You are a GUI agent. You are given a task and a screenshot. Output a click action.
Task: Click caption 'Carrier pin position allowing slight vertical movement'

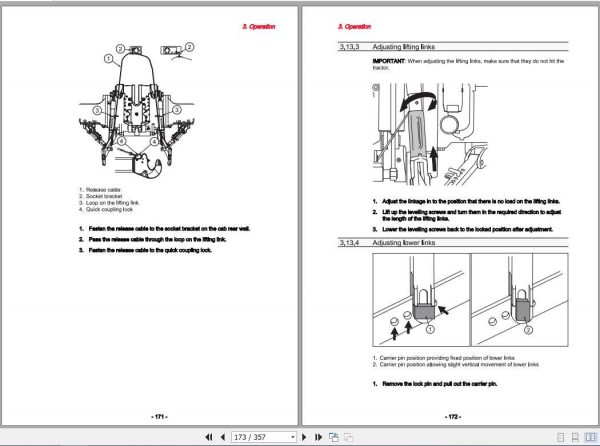[456, 365]
